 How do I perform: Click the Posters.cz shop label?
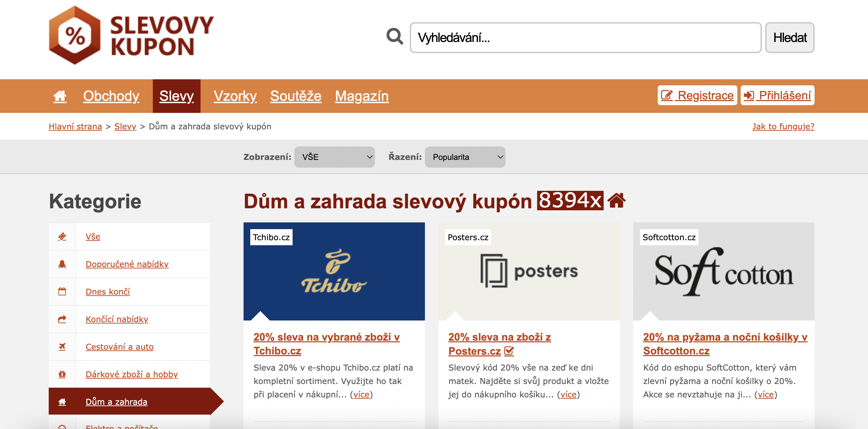(468, 237)
